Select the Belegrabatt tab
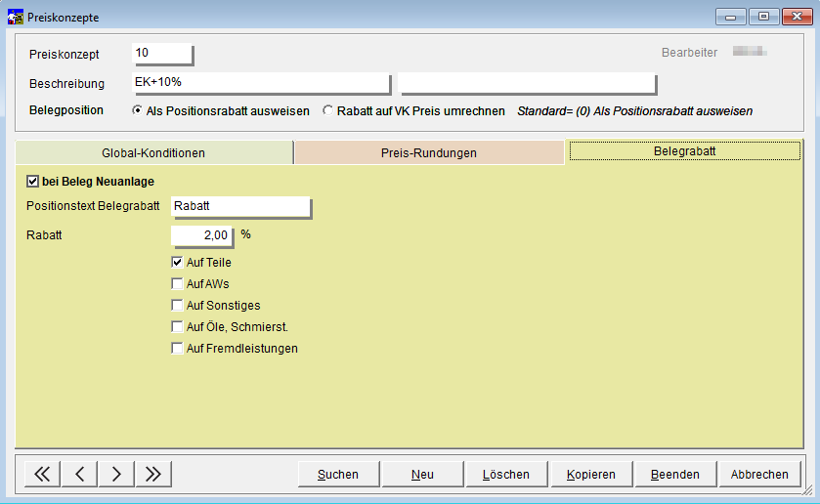Image resolution: width=820 pixels, height=504 pixels. click(x=684, y=151)
